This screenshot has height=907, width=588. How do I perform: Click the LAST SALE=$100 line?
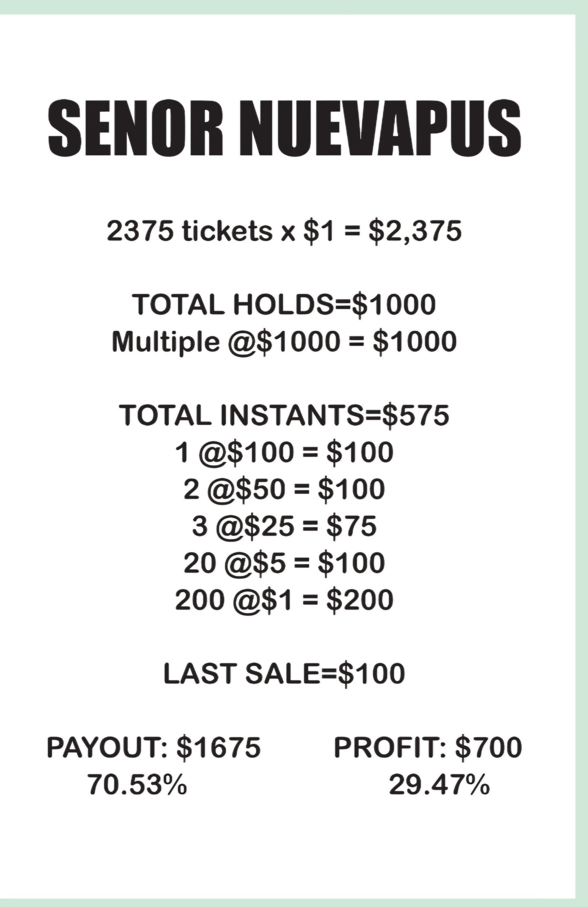pos(284,674)
